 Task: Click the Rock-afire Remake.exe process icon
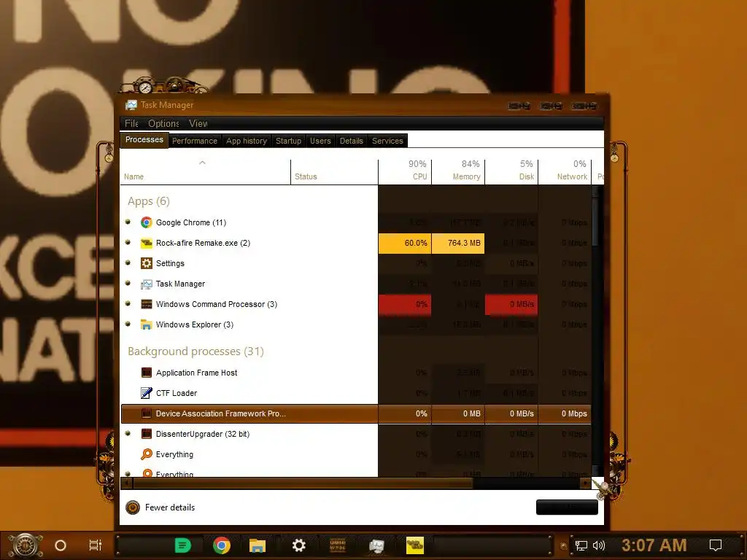(146, 243)
